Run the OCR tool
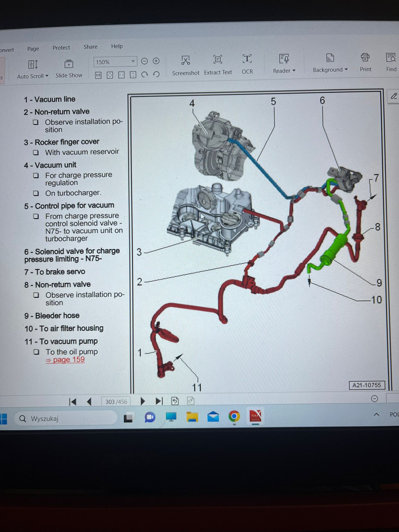 [x=247, y=59]
